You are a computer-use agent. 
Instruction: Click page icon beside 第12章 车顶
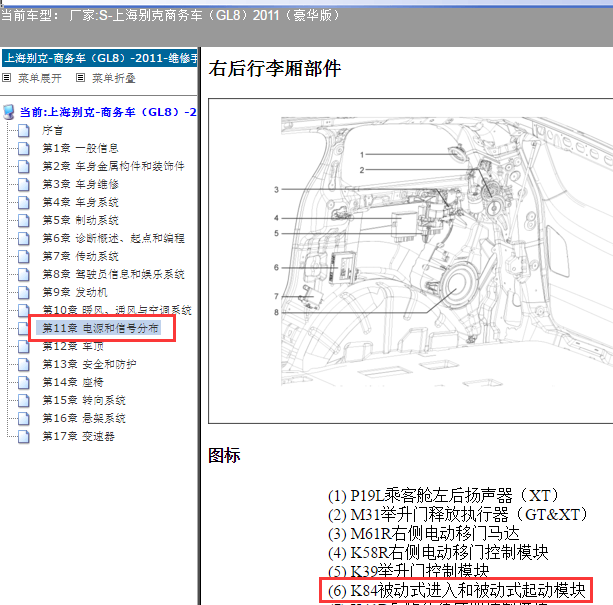tap(24, 346)
